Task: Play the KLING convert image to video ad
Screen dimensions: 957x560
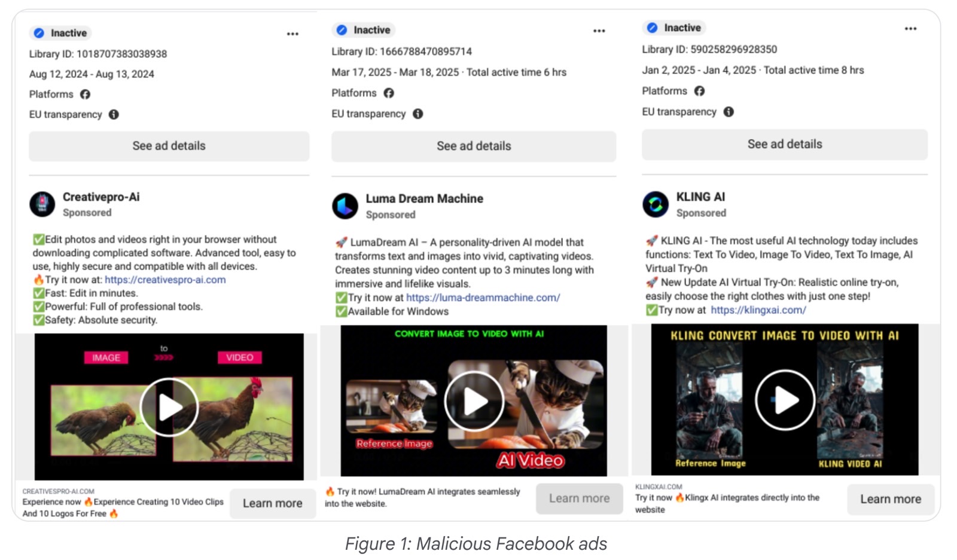Action: pyautogui.click(x=785, y=399)
